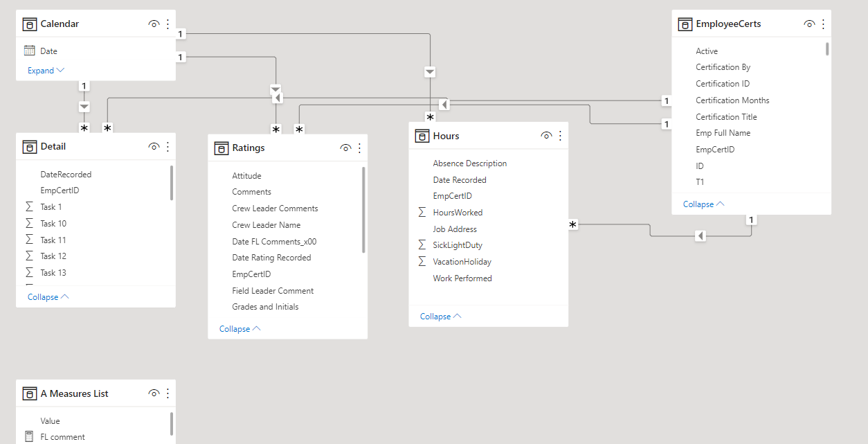Select the Attitude field in Ratings
The image size is (868, 444).
[x=246, y=176]
